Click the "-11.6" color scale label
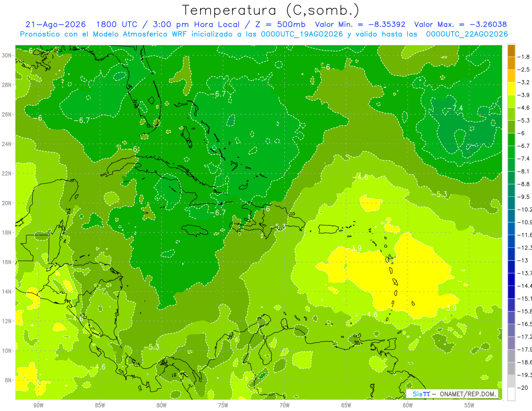The height and width of the screenshot is (411, 532). pos(524,235)
